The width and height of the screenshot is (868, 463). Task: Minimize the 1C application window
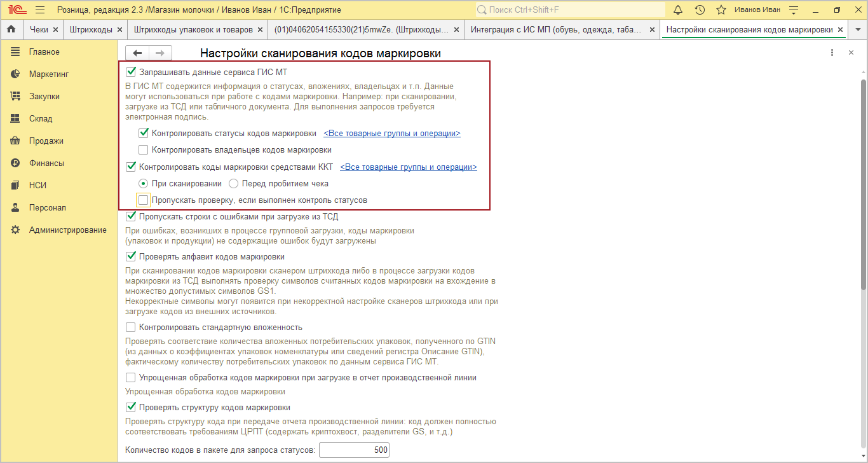tap(817, 10)
